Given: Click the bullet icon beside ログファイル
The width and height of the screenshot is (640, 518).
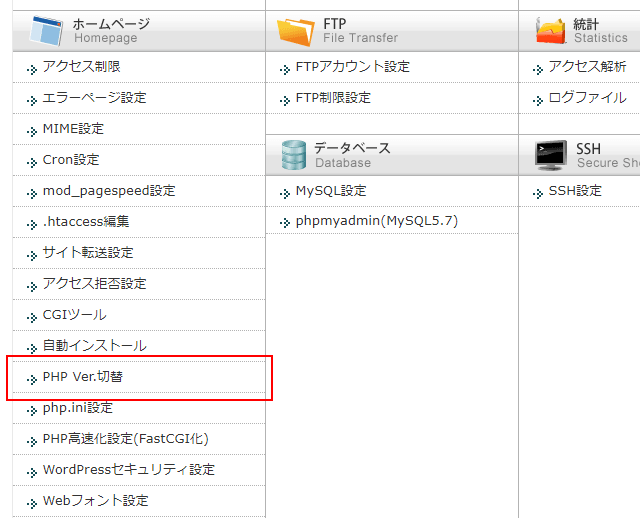Looking at the screenshot, I should click(x=538, y=100).
